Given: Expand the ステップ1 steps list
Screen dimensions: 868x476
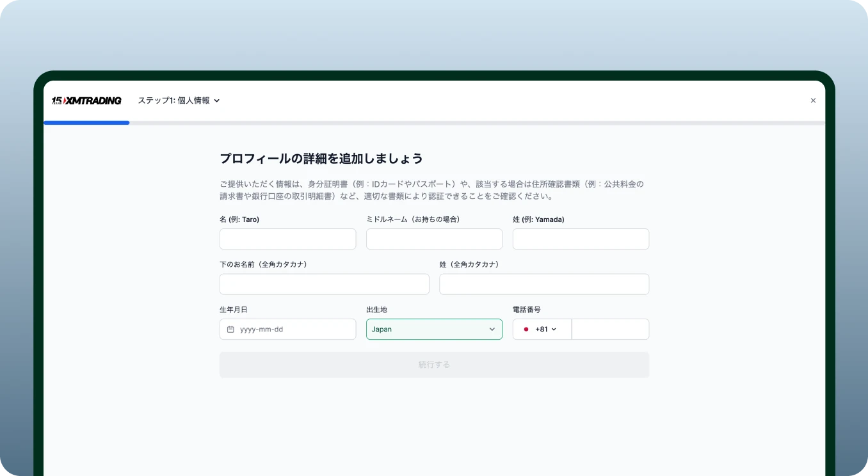Looking at the screenshot, I should 179,100.
